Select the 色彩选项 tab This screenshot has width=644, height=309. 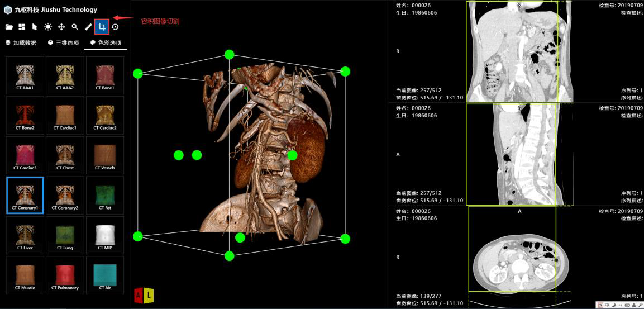pos(106,42)
